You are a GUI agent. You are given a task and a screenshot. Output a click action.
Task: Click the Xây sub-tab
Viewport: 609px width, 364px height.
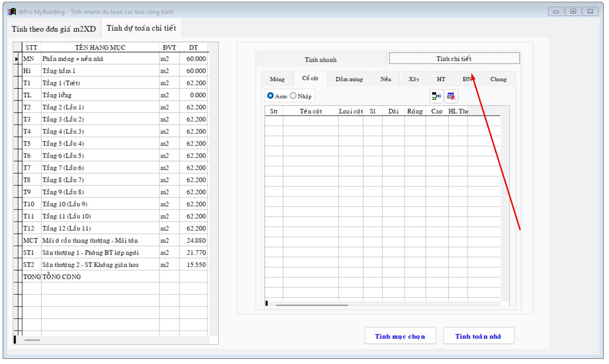[414, 79]
